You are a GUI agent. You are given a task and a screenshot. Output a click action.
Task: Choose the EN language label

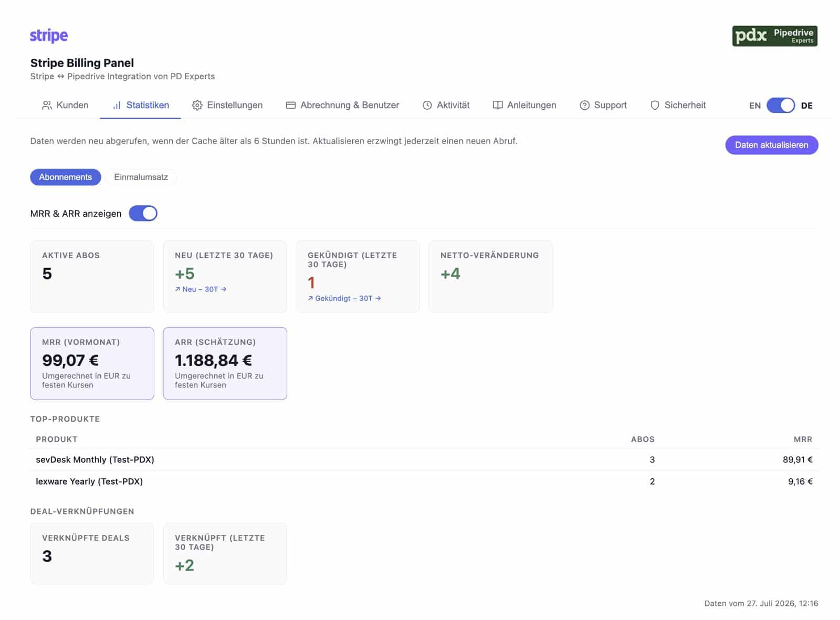tap(755, 106)
